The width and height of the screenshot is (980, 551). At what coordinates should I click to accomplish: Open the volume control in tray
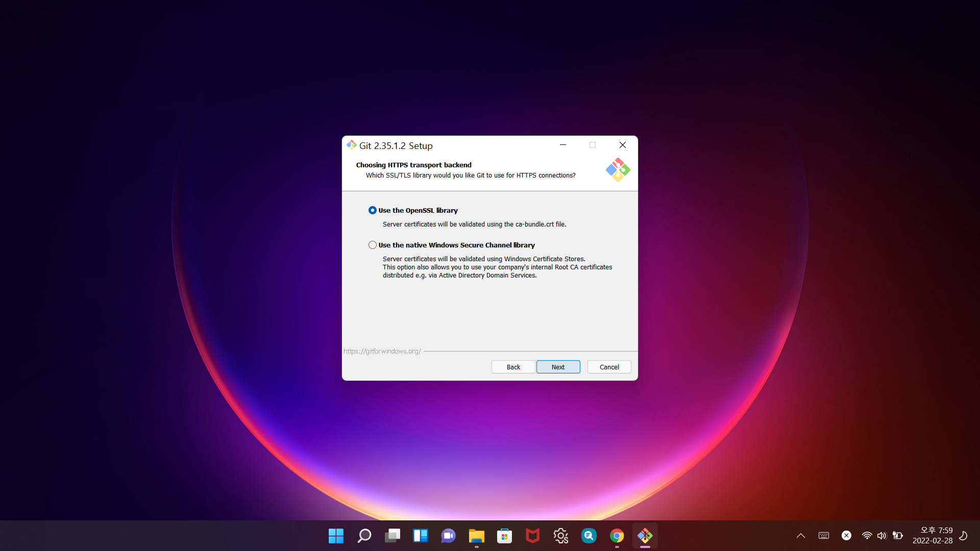881,536
